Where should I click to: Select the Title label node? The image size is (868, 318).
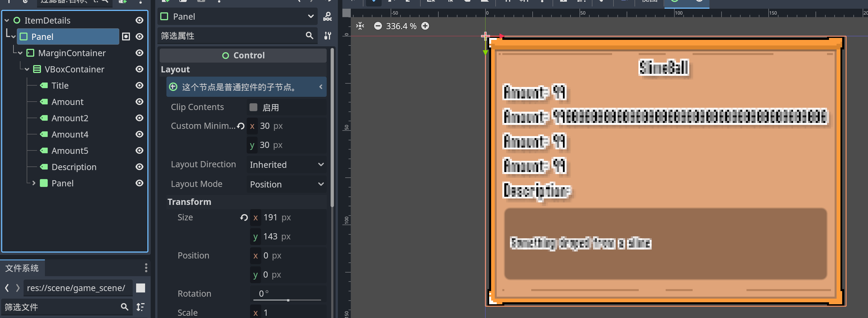click(60, 85)
